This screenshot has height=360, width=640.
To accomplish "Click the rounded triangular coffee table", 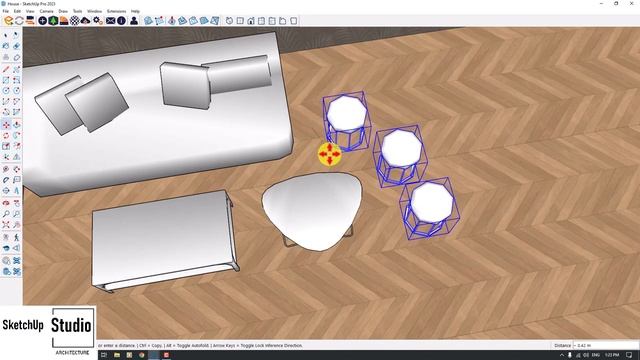I will [312, 211].
